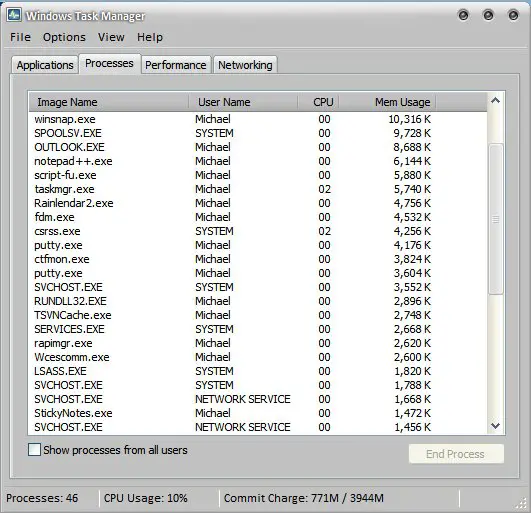
Task: Click the End Process button
Action: pos(456,454)
